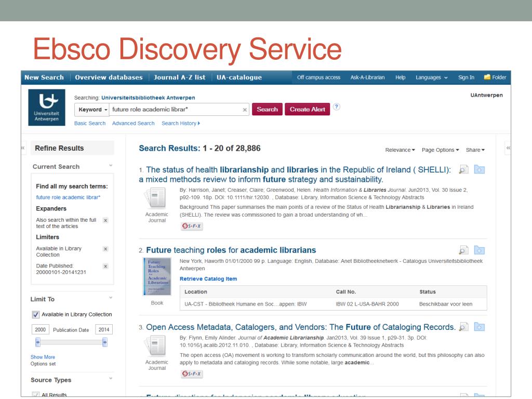Open Help in top bar
The width and height of the screenshot is (532, 399).
coord(401,77)
